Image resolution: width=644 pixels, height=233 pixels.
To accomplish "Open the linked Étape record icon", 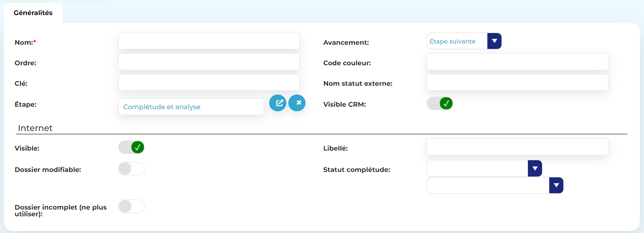I will 277,103.
